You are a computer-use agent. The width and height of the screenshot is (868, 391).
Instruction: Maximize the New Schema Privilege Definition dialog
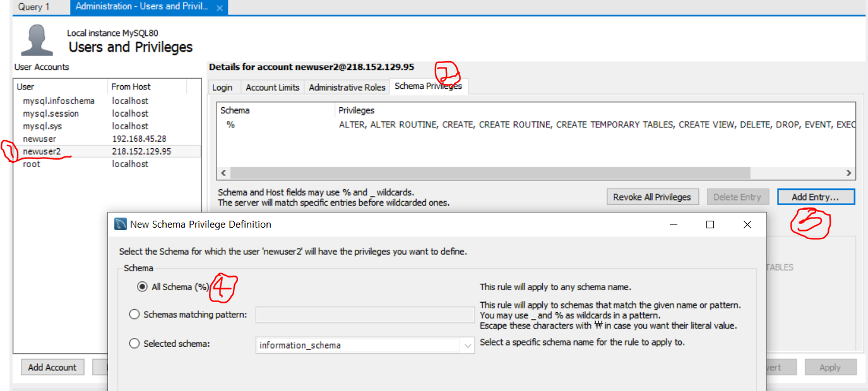point(710,225)
